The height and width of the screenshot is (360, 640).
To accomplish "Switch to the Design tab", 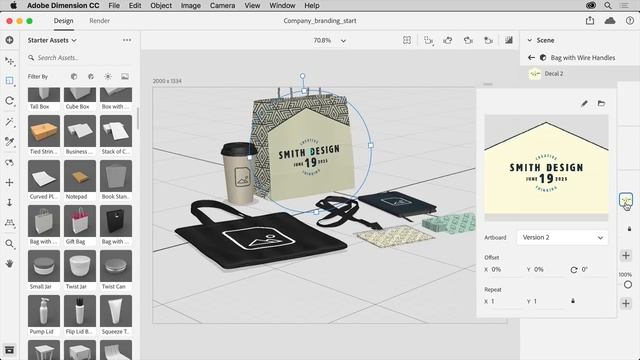I will click(63, 21).
